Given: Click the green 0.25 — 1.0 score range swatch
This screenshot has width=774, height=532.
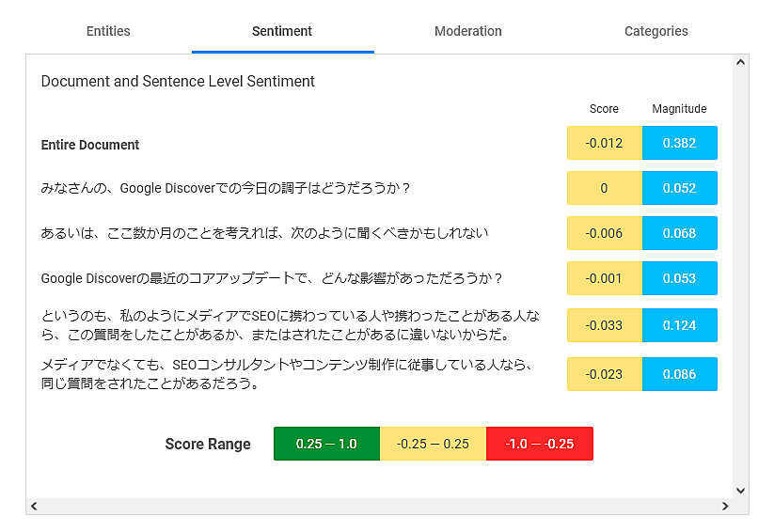Looking at the screenshot, I should (x=326, y=444).
